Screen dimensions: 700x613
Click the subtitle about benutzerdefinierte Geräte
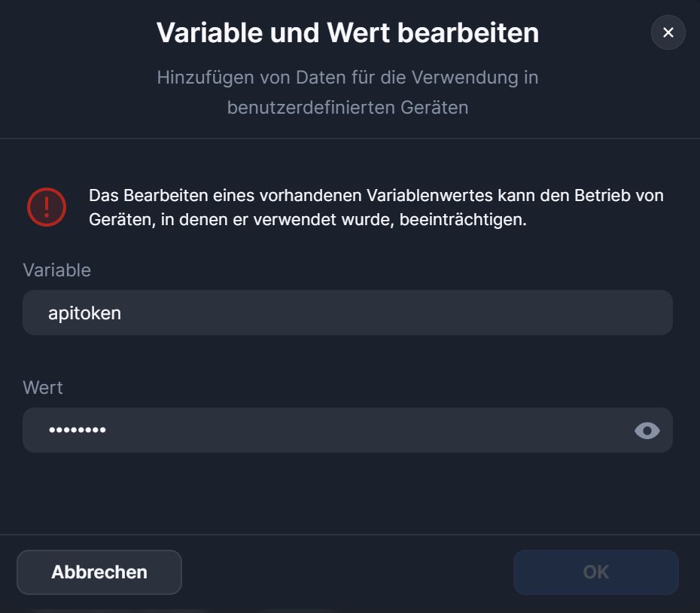[348, 92]
